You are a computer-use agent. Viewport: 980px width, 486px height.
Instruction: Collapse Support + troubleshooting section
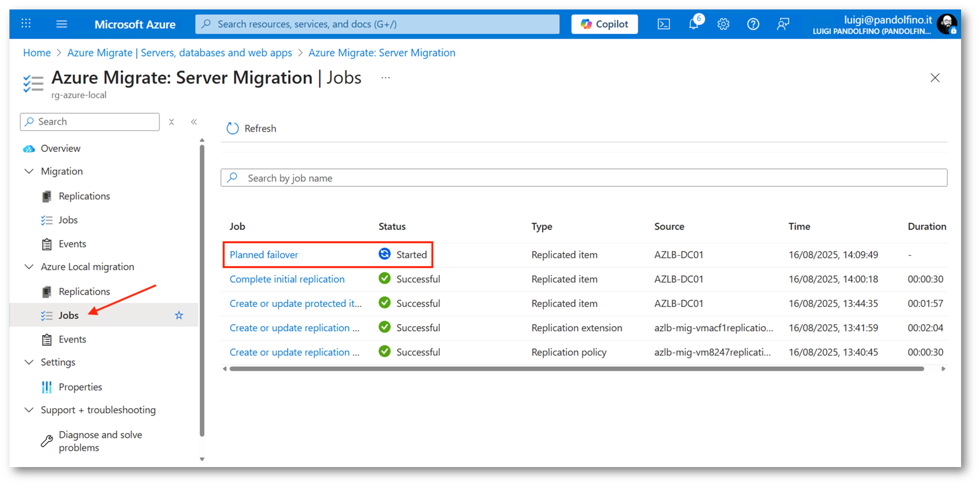tap(29, 410)
